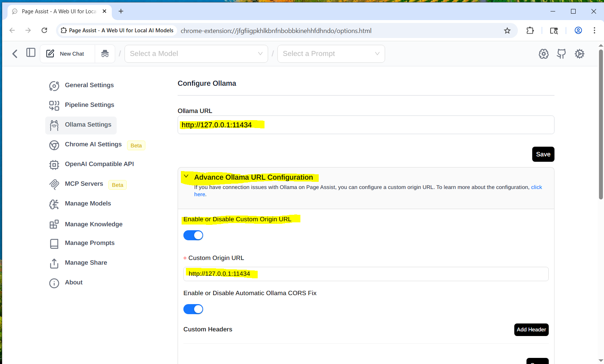
Task: Open Manage Knowledge section
Action: pyautogui.click(x=94, y=224)
